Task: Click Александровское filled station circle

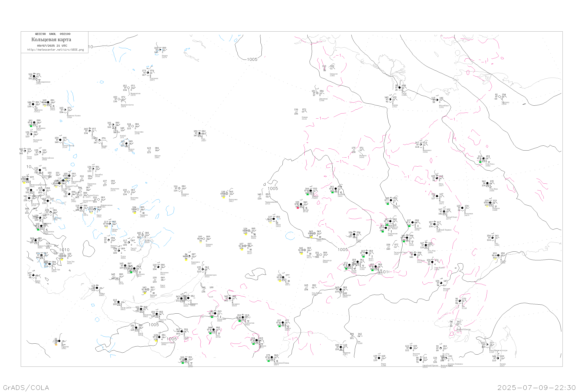Action: (x=34, y=76)
